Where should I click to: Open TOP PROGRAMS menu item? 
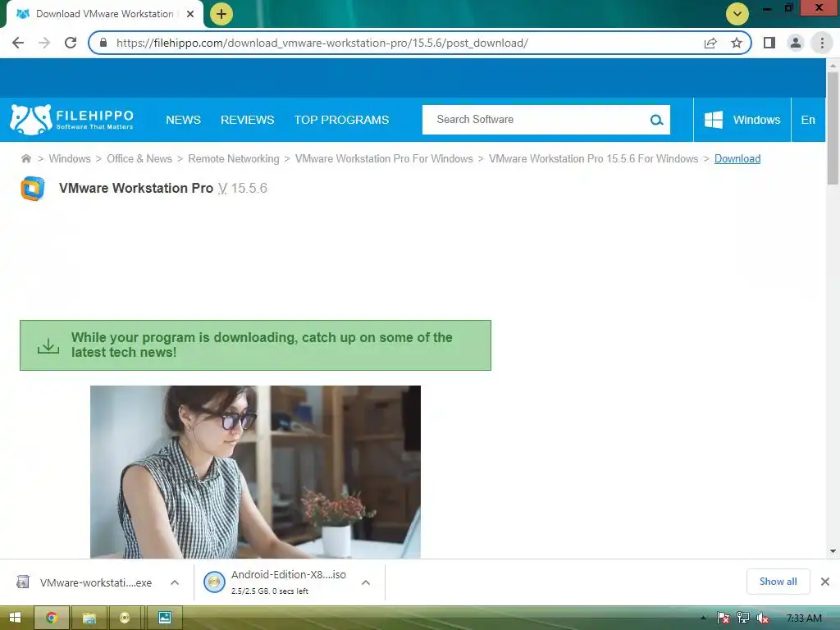tap(341, 120)
